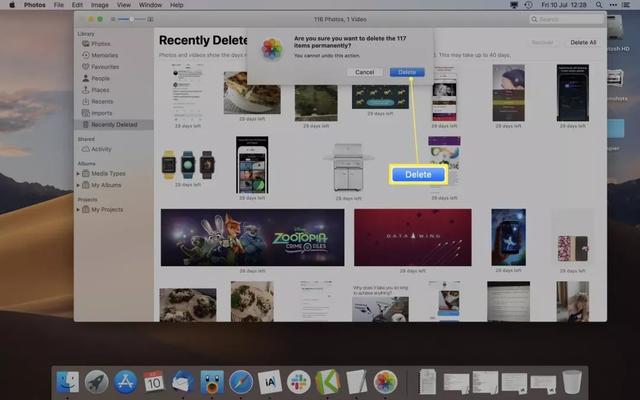Open the Apple menu
640x400 pixels.
pyautogui.click(x=12, y=5)
